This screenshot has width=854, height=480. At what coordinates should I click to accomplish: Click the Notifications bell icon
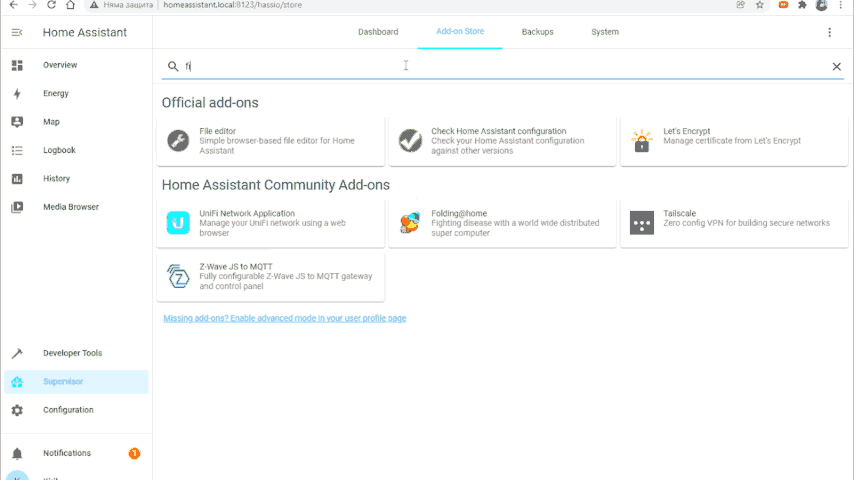(x=17, y=453)
